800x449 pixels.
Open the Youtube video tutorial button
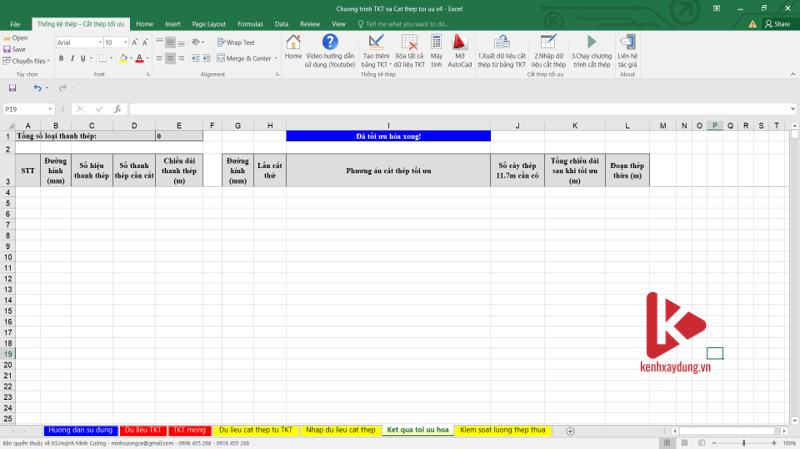[x=330, y=47]
